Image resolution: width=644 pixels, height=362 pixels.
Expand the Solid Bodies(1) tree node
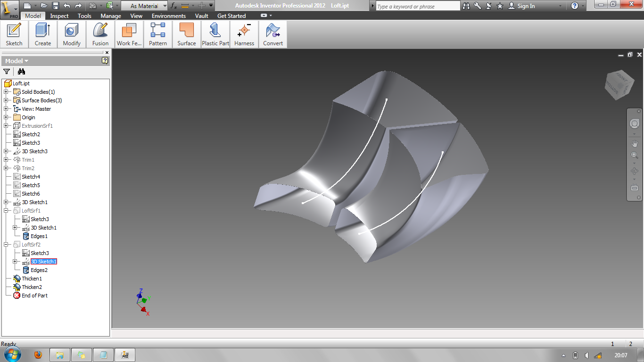tap(6, 92)
